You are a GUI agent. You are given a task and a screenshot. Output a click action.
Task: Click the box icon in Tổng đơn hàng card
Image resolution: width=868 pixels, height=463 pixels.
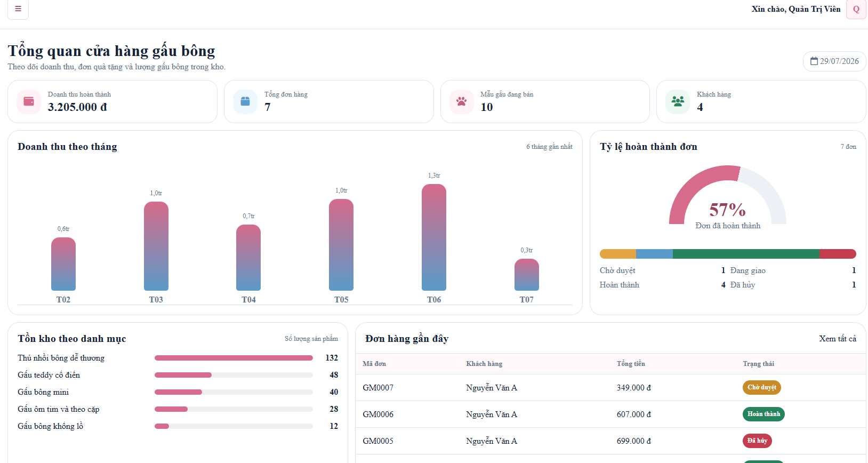(245, 101)
